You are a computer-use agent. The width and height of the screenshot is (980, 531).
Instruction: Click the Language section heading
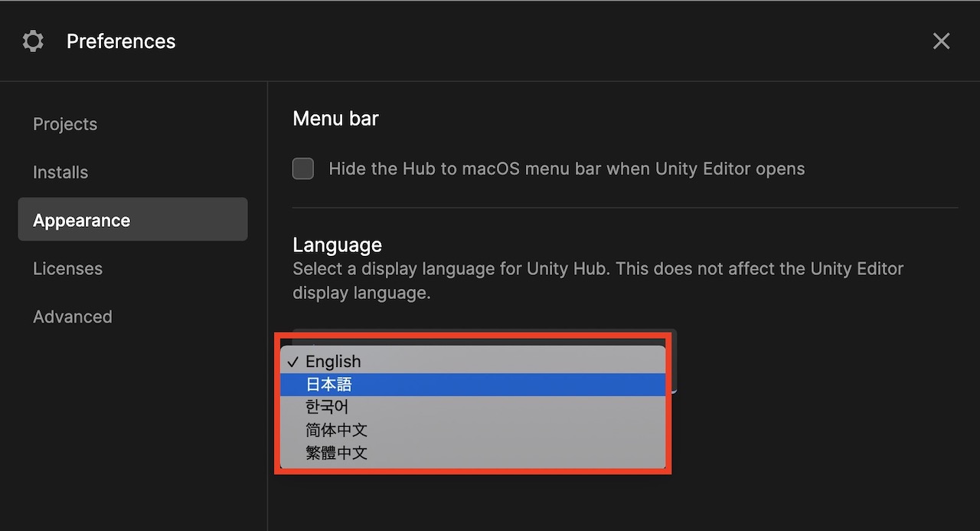tap(337, 244)
